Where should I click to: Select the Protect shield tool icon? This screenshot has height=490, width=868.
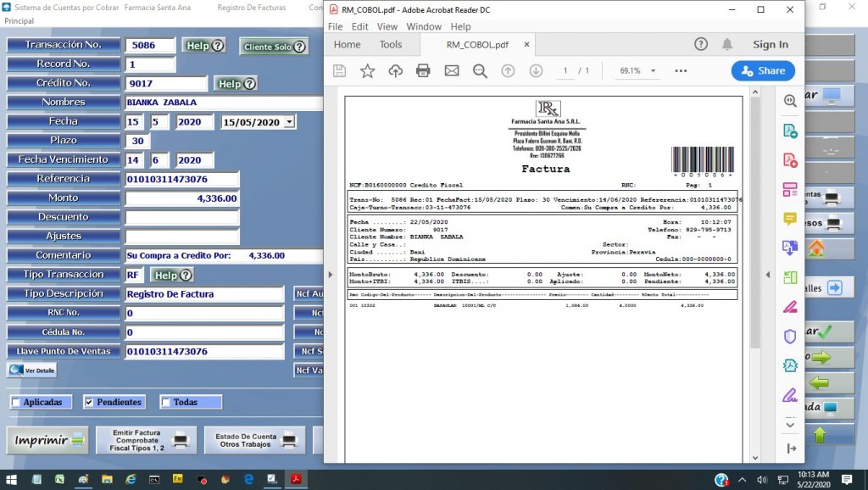(790, 337)
